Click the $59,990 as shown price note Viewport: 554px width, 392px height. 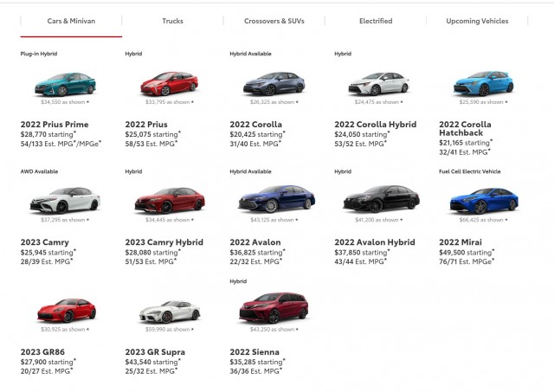click(x=170, y=329)
